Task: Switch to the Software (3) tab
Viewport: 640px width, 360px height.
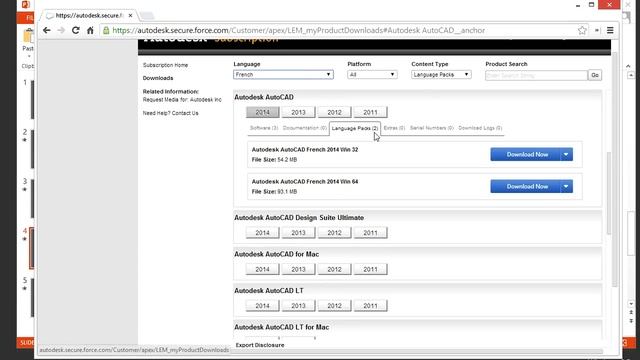Action: pos(264,128)
